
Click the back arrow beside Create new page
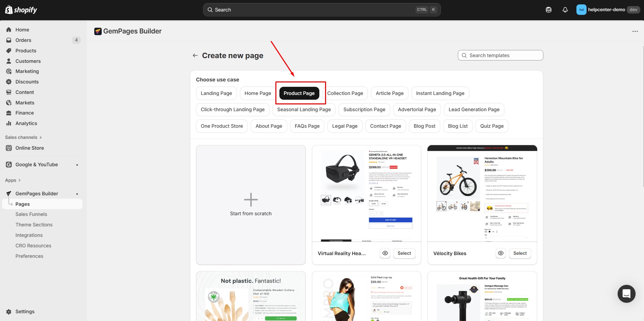[195, 55]
